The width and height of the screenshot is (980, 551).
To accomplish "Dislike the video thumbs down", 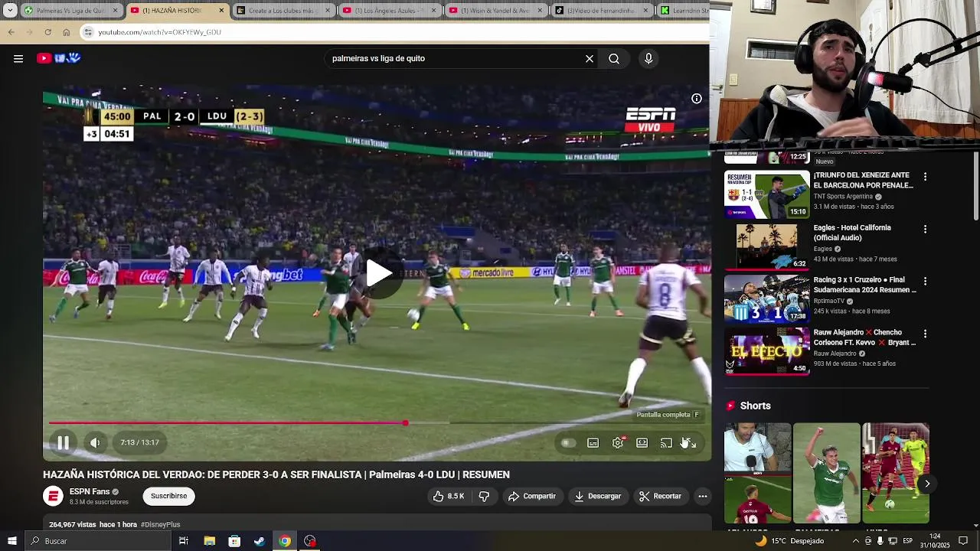I will pyautogui.click(x=484, y=496).
